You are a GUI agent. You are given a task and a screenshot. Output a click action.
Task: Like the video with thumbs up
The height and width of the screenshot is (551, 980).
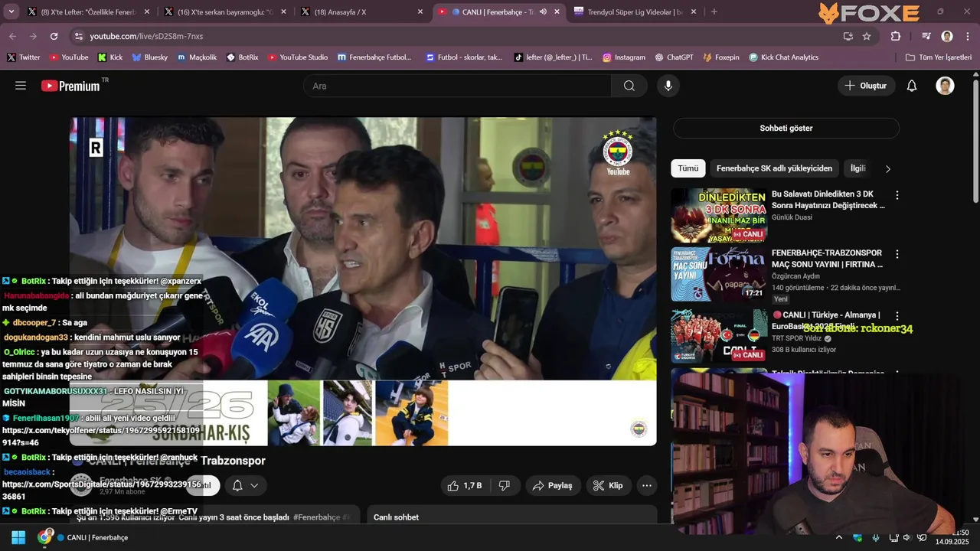pos(465,485)
